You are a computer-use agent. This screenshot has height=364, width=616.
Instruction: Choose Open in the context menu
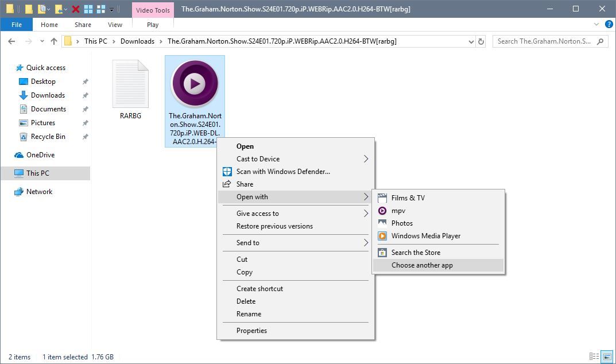[296, 146]
